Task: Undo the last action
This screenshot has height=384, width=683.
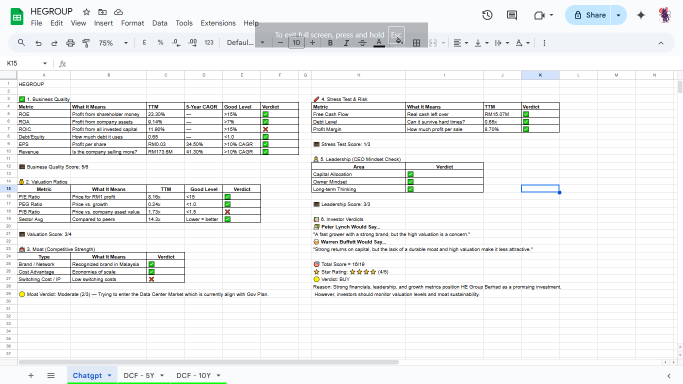Action: click(38, 43)
